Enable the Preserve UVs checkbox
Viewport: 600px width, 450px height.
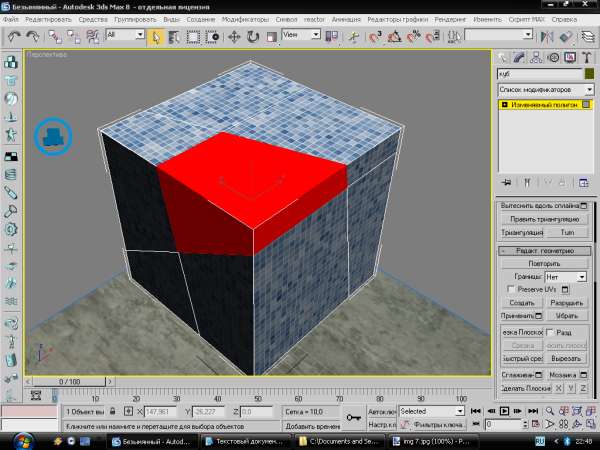point(512,288)
